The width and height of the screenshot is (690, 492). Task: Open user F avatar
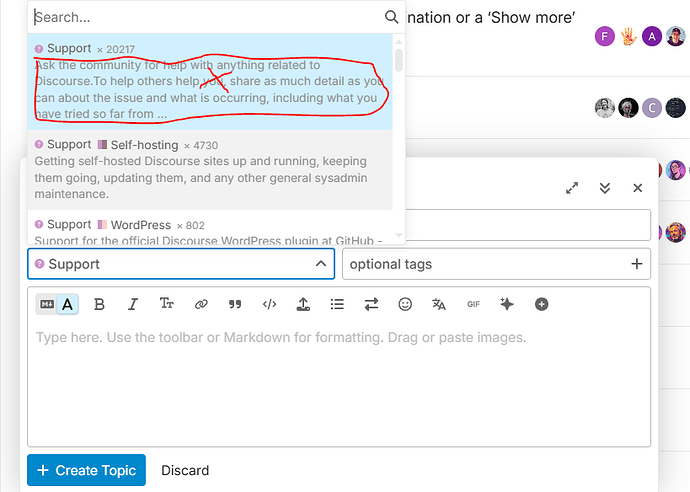click(605, 36)
